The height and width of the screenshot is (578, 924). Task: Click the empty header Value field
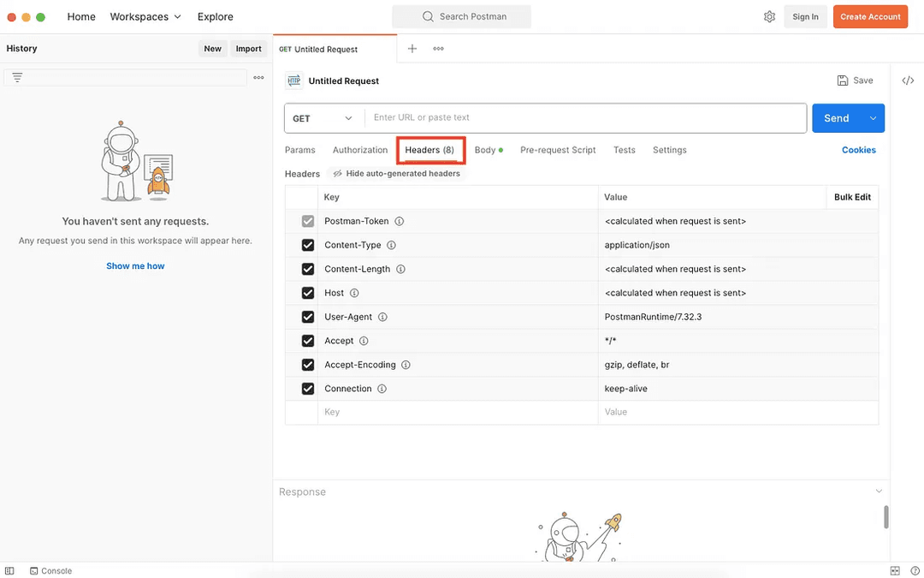737,412
